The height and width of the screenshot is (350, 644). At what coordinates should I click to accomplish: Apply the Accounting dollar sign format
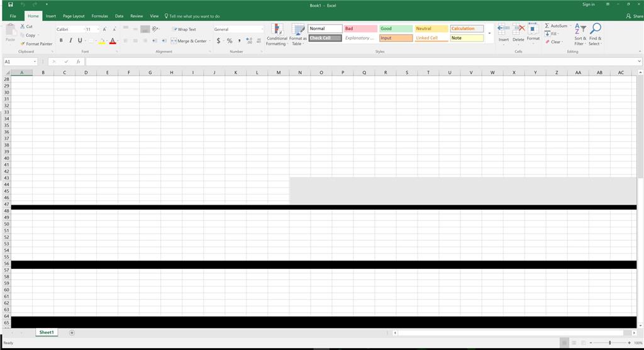[218, 41]
